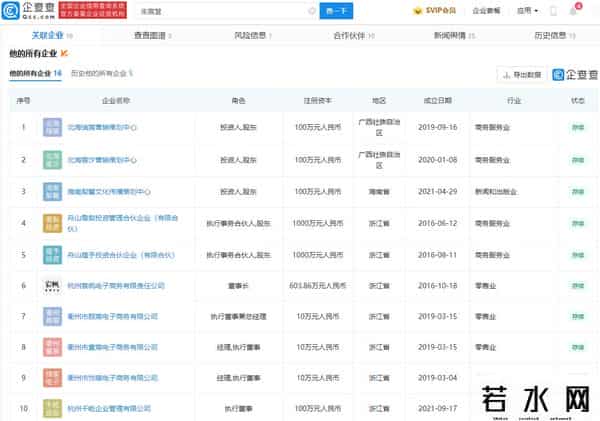Open the company name link in row 9

pyautogui.click(x=112, y=378)
